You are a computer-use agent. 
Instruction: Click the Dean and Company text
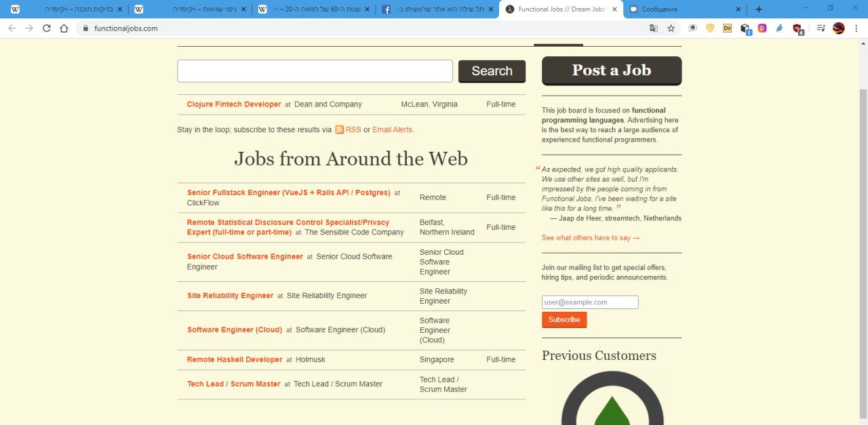point(328,104)
